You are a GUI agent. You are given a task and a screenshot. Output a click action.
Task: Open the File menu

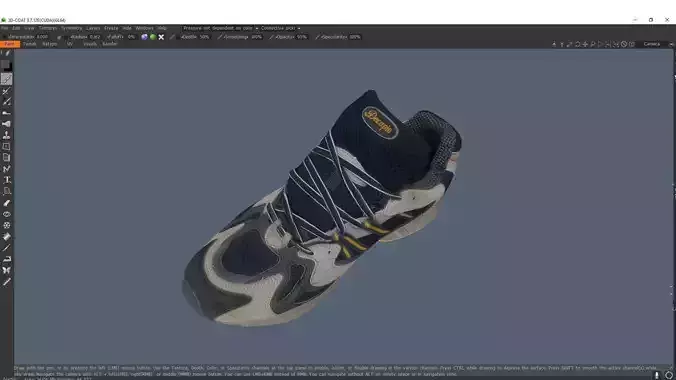(4, 28)
